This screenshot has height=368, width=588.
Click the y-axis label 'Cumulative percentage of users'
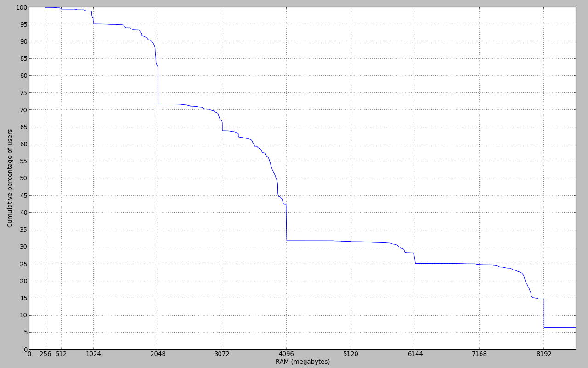point(10,178)
